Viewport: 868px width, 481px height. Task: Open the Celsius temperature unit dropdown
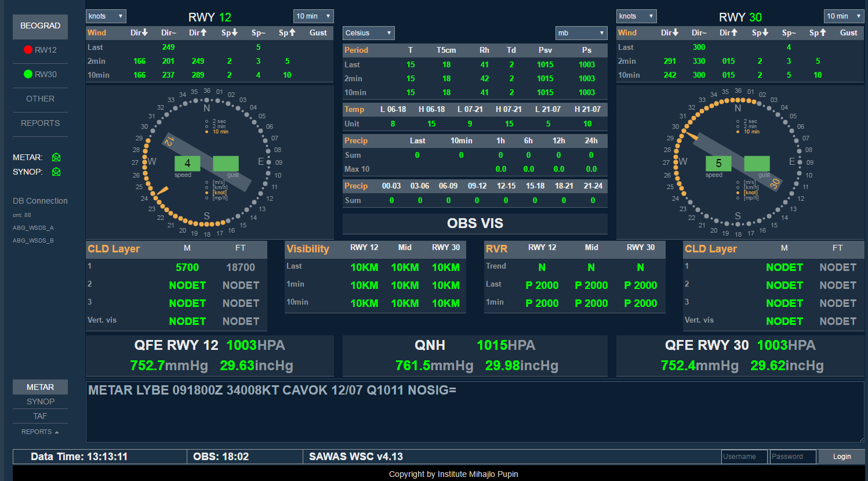coord(368,33)
